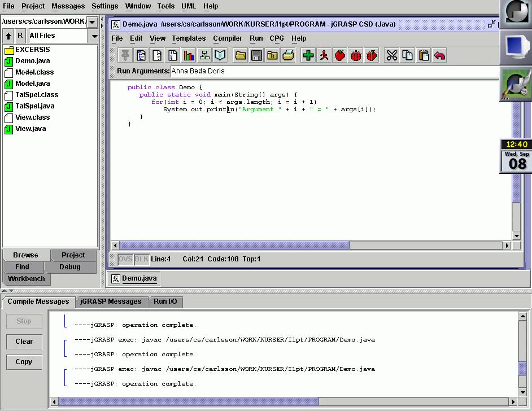Generate complexity profile graph via bar chart icon

(189, 55)
